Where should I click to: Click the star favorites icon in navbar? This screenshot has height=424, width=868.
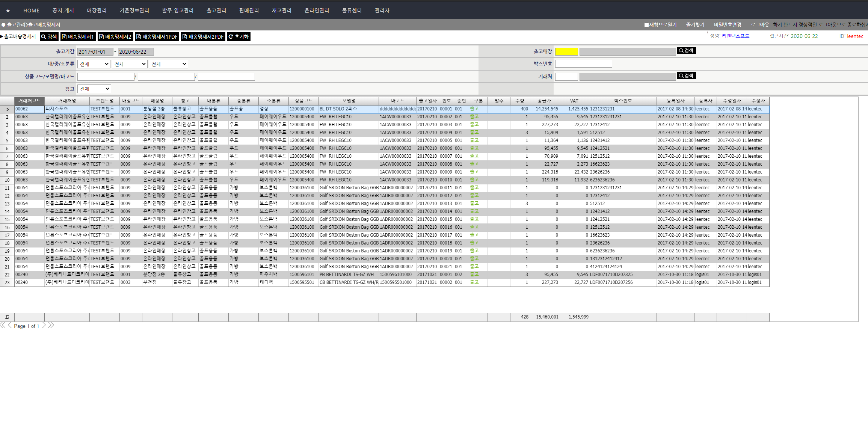[x=8, y=11]
